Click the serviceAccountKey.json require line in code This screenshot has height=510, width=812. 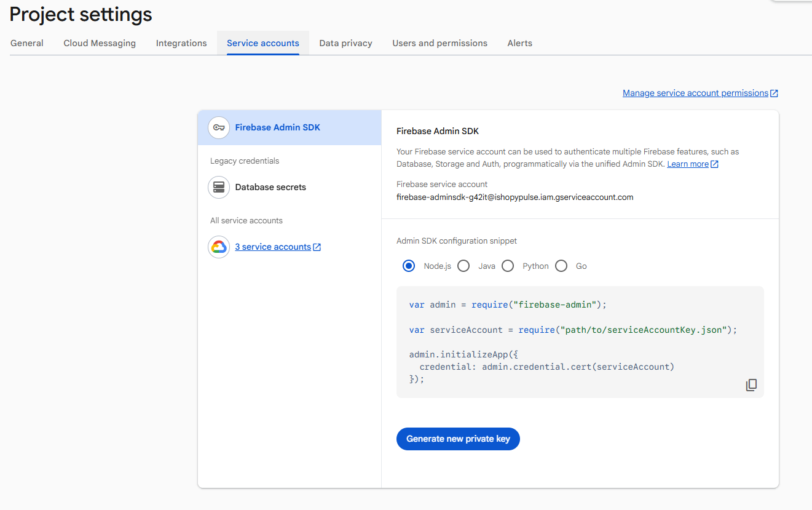[x=573, y=330]
